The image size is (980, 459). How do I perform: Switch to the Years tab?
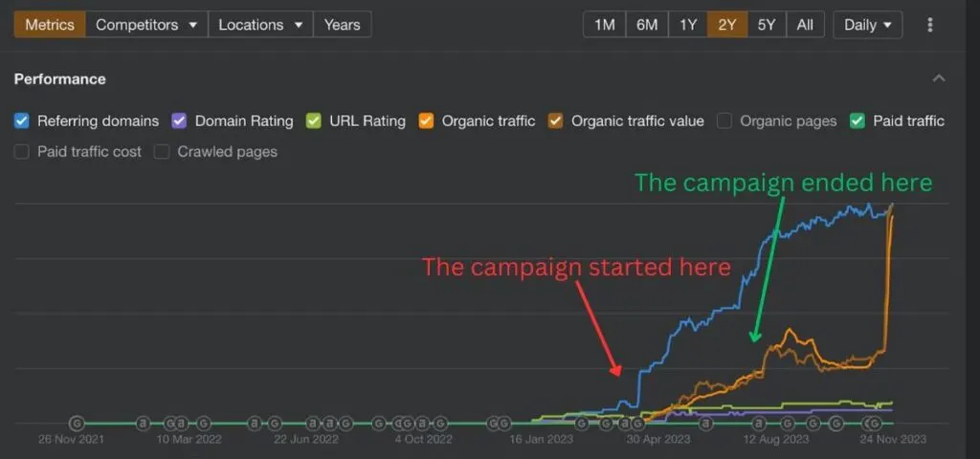[342, 25]
